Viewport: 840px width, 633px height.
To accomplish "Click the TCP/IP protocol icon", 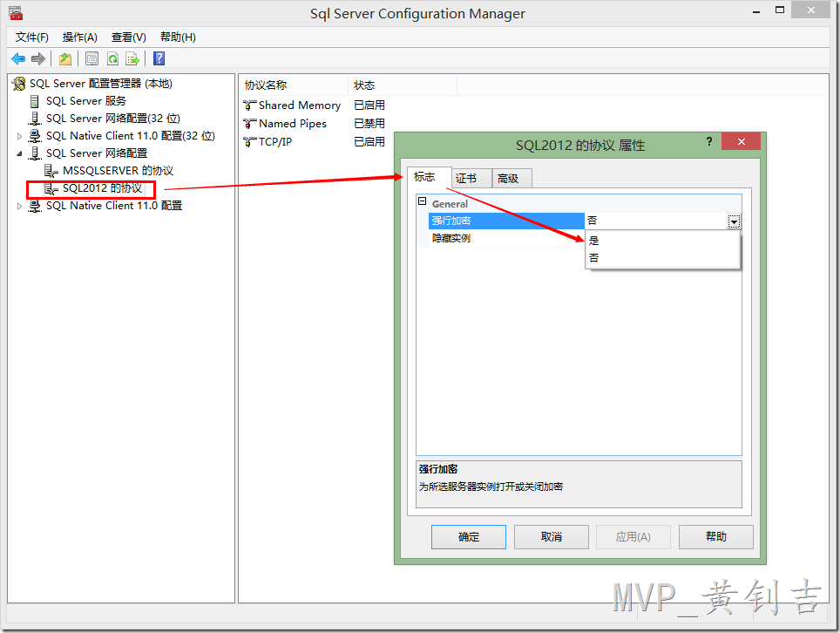I will 249,141.
